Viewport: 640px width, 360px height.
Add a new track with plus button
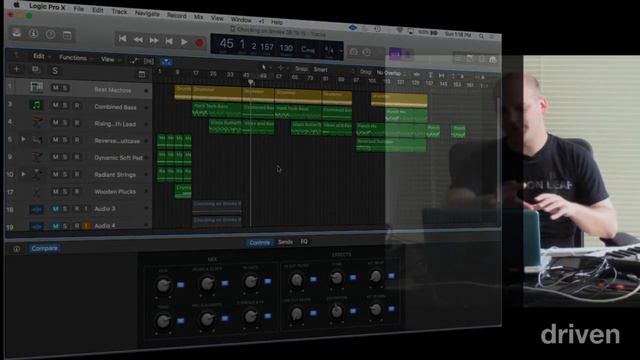(16, 69)
